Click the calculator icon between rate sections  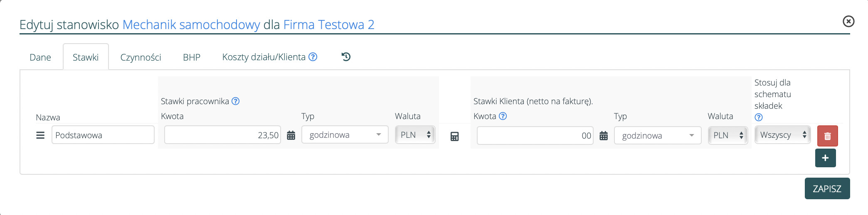(x=454, y=136)
